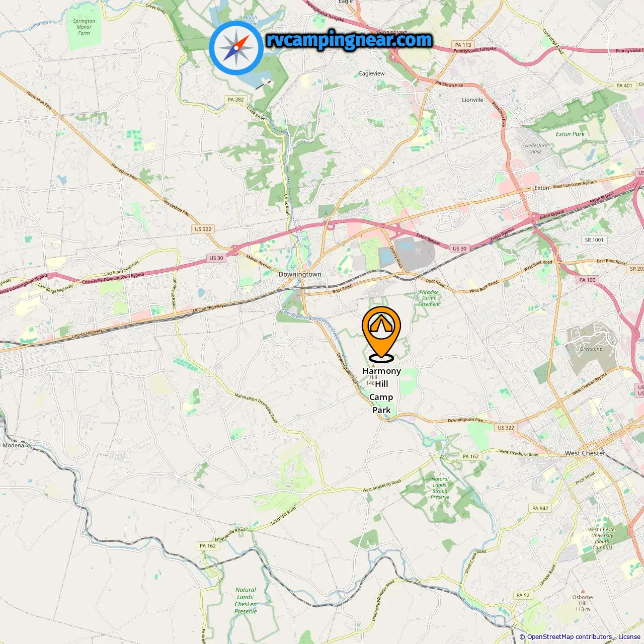Click the SR 1001 route shield

594,240
